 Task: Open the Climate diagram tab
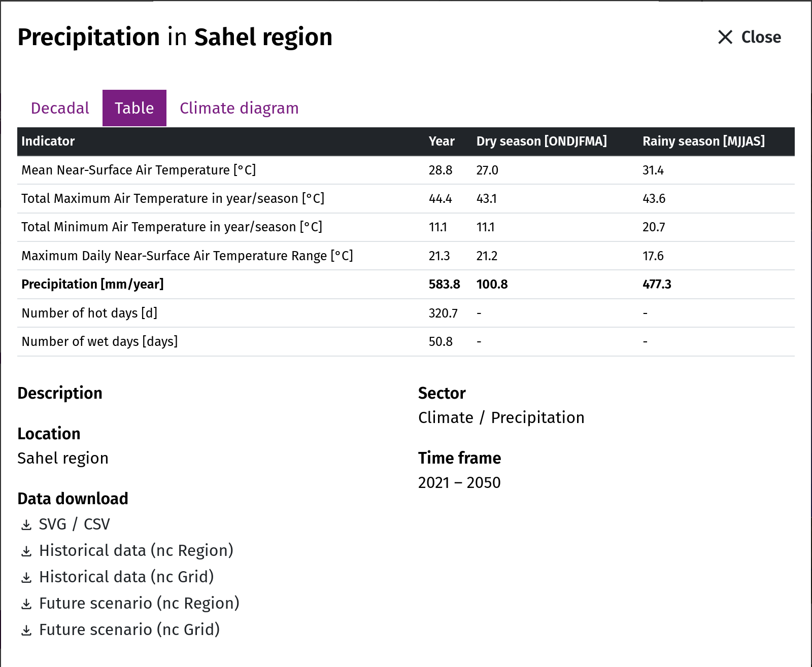pos(239,108)
